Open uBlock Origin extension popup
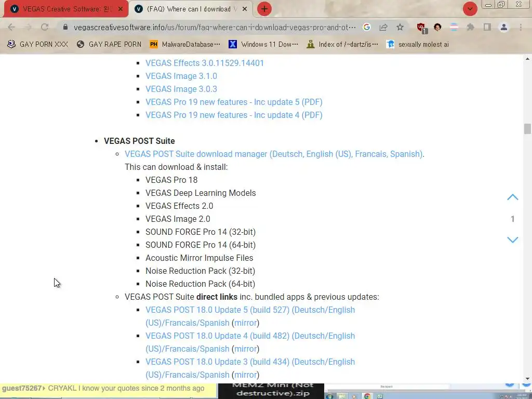 click(x=422, y=28)
